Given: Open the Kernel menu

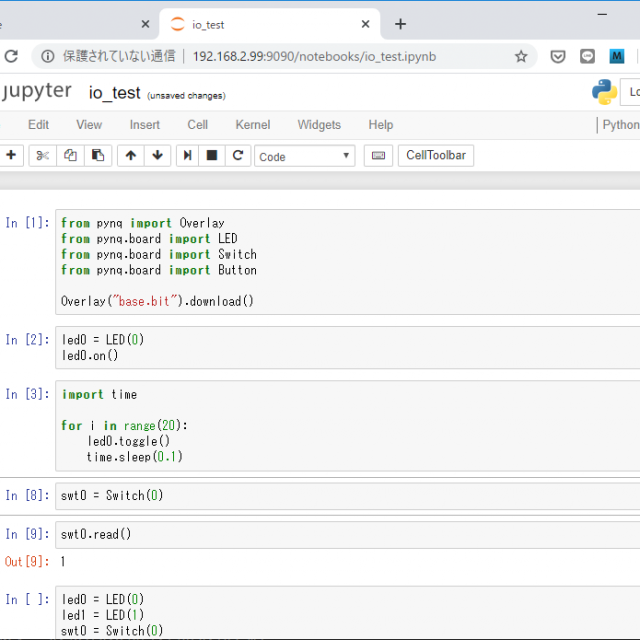Looking at the screenshot, I should point(252,125).
